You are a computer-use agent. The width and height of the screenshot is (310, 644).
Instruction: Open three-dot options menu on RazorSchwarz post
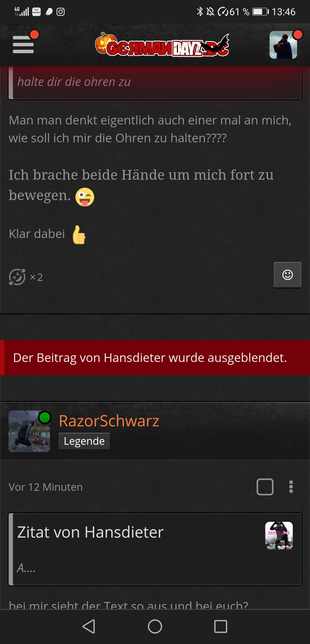(x=291, y=487)
